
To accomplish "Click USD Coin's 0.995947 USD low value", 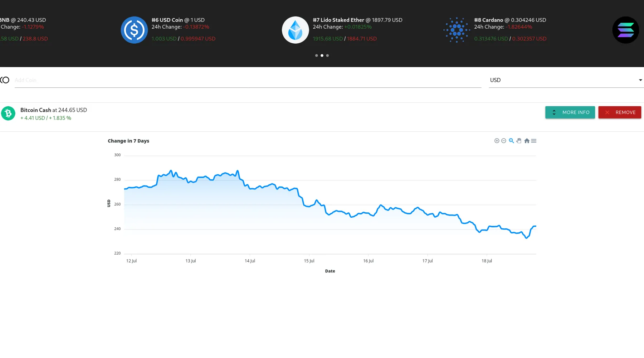I will pos(198,39).
